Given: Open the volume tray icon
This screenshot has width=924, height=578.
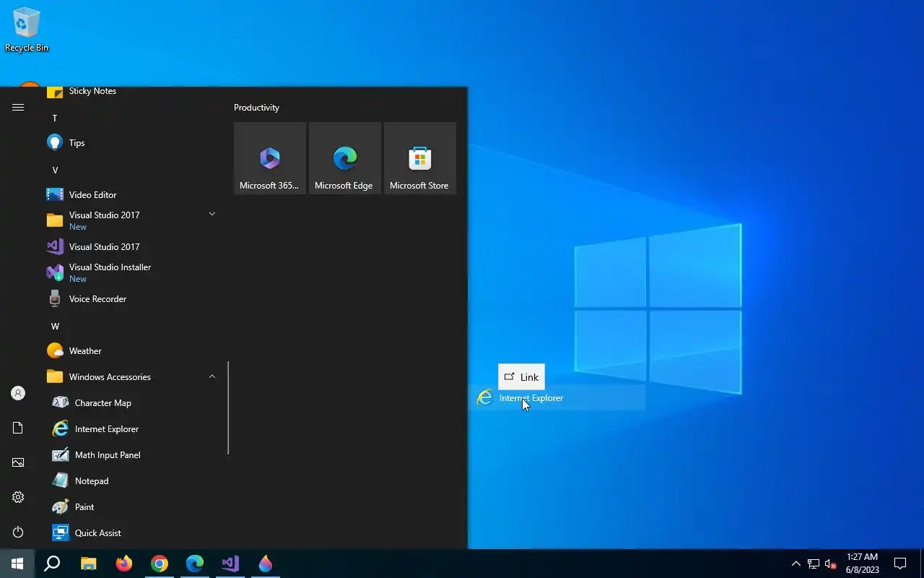Looking at the screenshot, I should tap(831, 564).
